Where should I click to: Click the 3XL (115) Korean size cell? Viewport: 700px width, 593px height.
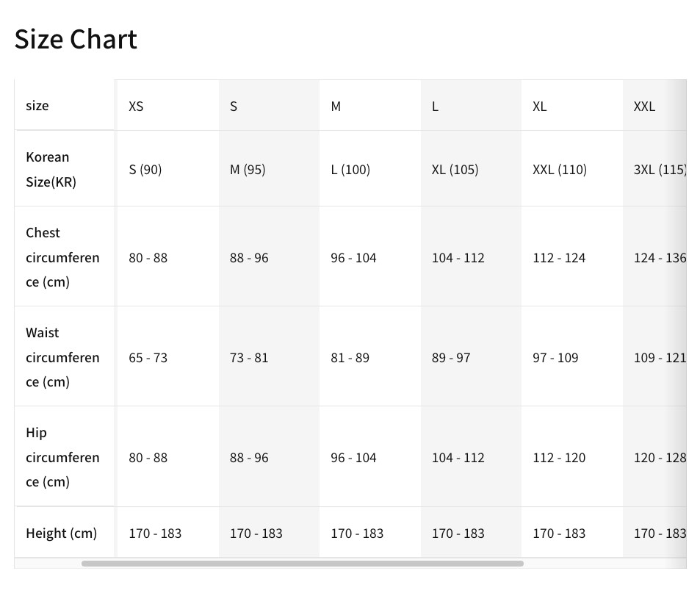click(x=660, y=169)
